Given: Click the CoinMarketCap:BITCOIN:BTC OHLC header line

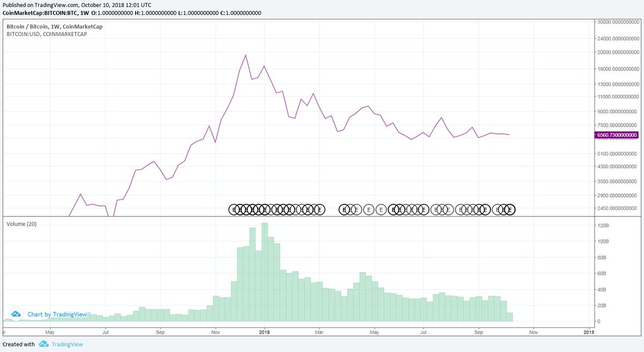Looking at the screenshot, I should (132, 12).
